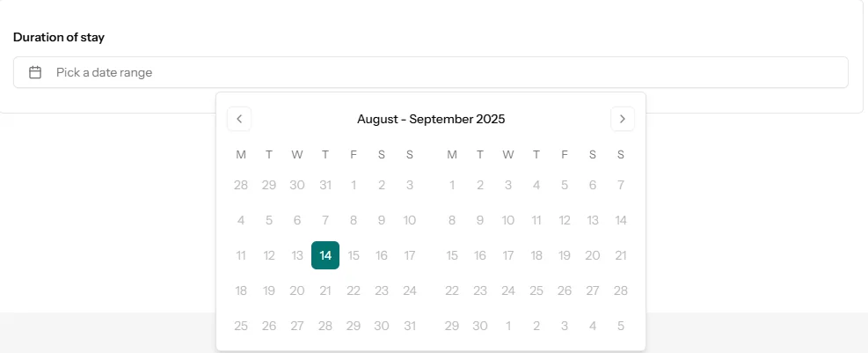This screenshot has height=353, width=868.
Task: Advance to next month with right chevron
Action: point(623,119)
